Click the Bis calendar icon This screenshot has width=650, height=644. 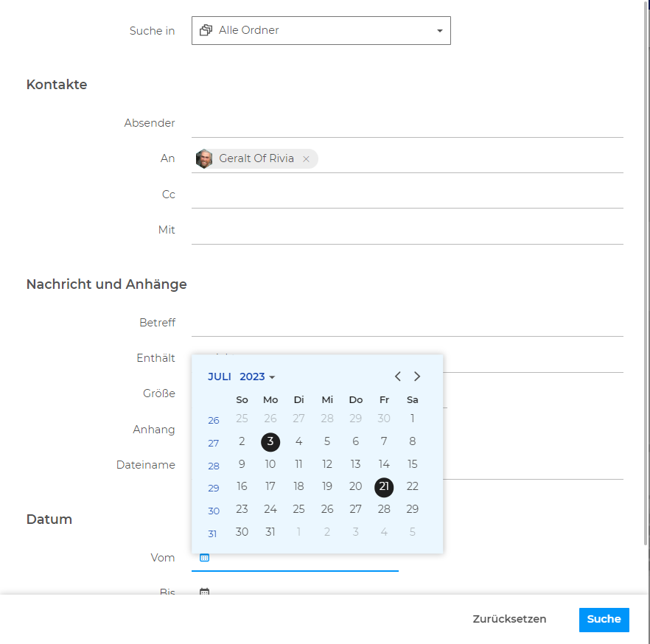[205, 592]
